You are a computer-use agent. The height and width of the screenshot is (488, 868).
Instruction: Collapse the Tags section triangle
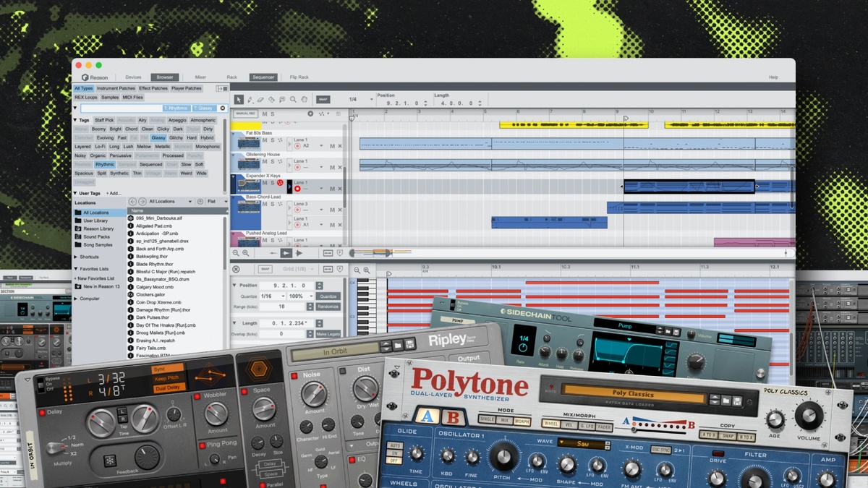tap(75, 120)
